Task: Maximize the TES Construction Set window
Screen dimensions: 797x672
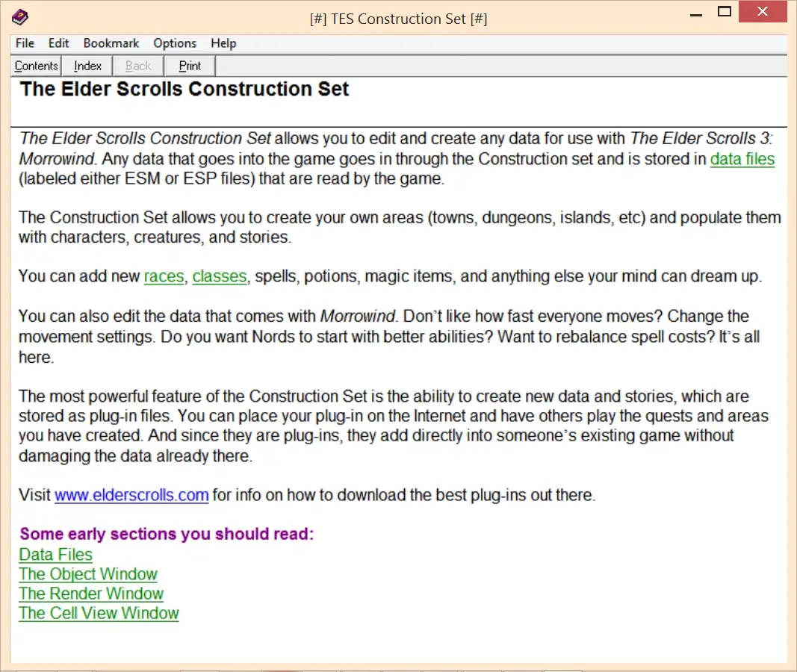Action: 724,12
